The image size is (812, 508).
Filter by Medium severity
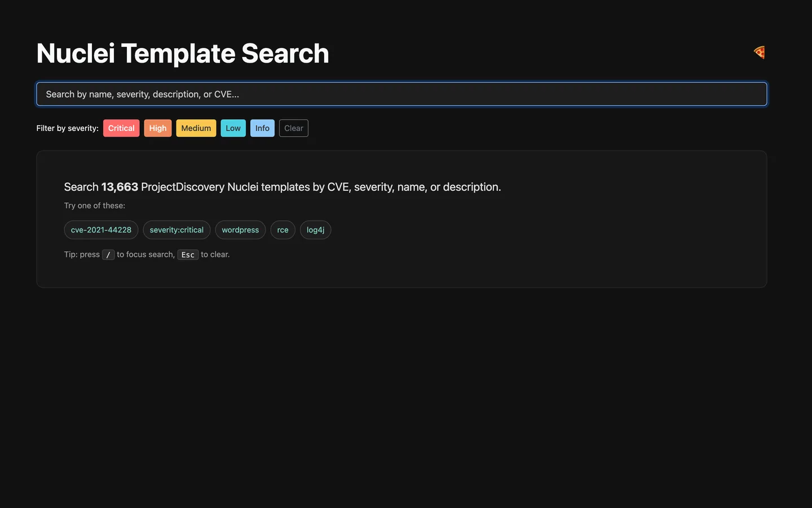(196, 128)
